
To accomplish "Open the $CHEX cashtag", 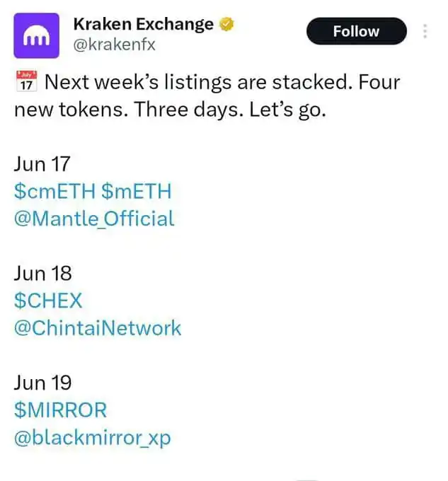I will [48, 301].
